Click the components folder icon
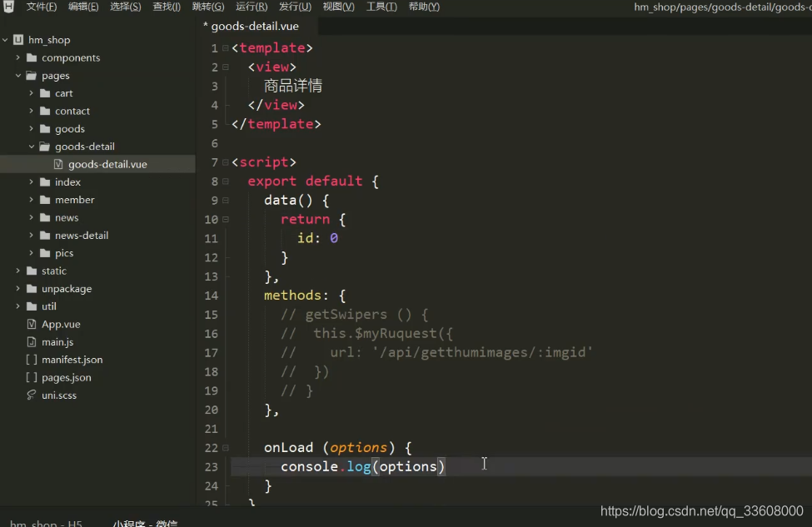The width and height of the screenshot is (812, 527). [32, 57]
